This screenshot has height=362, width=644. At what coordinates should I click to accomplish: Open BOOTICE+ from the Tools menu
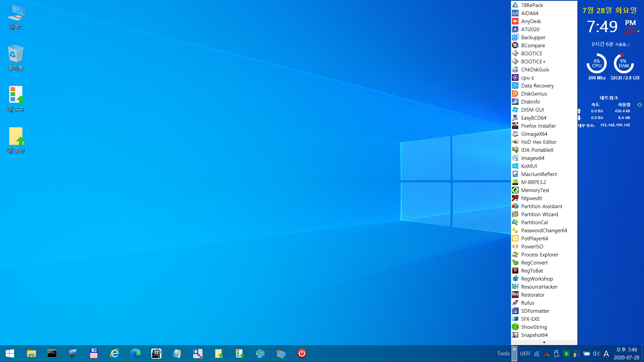tap(544, 61)
